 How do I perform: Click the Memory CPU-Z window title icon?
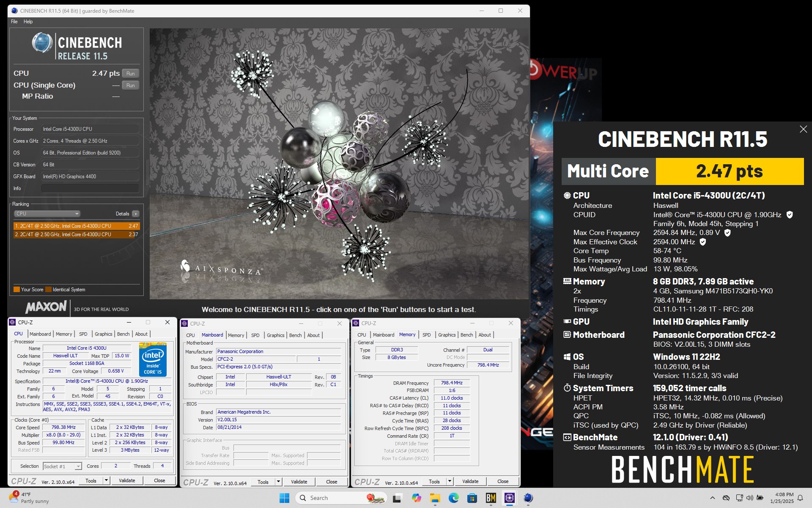356,323
